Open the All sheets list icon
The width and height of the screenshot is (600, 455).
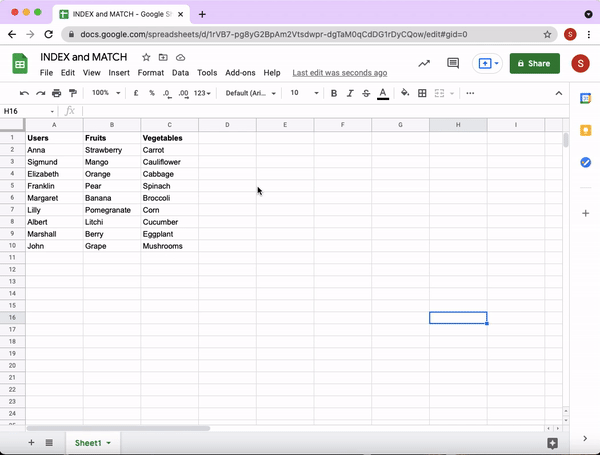click(49, 443)
